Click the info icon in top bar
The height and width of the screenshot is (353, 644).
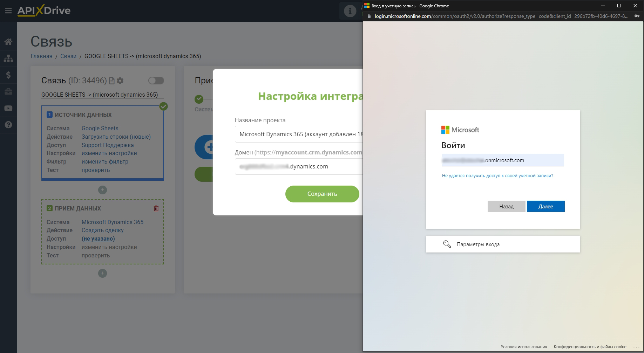pos(350,11)
